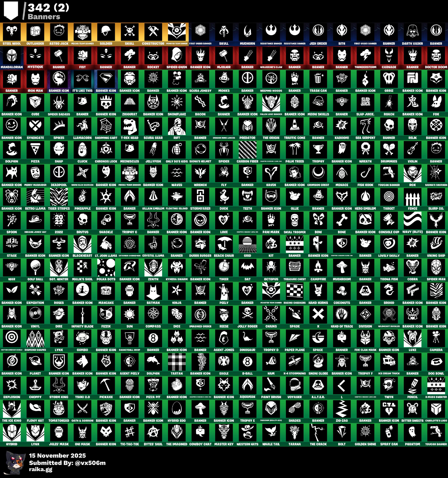Select the Steel Wool banner icon

pos(12,32)
